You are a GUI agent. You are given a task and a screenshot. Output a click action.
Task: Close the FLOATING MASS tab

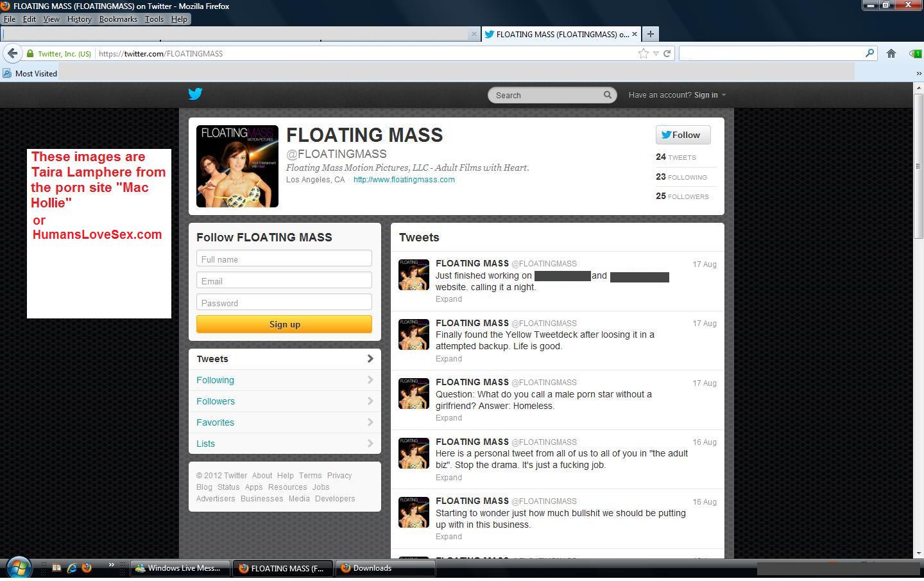(x=635, y=34)
